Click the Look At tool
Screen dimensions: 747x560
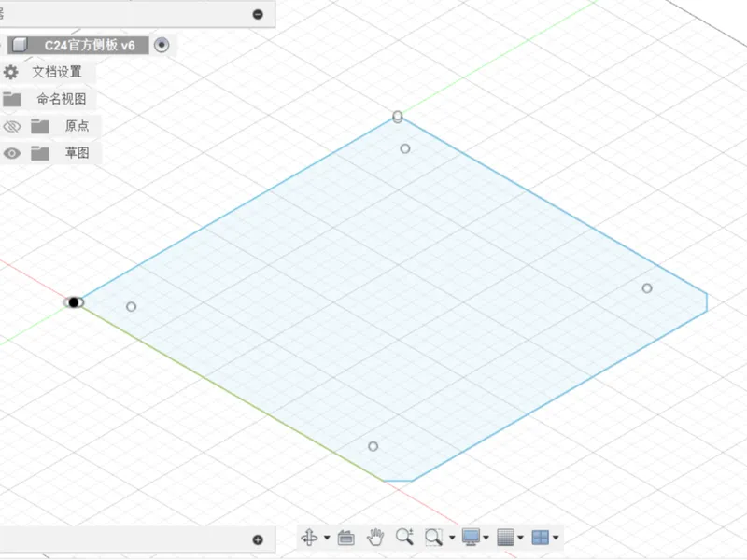coord(345,538)
